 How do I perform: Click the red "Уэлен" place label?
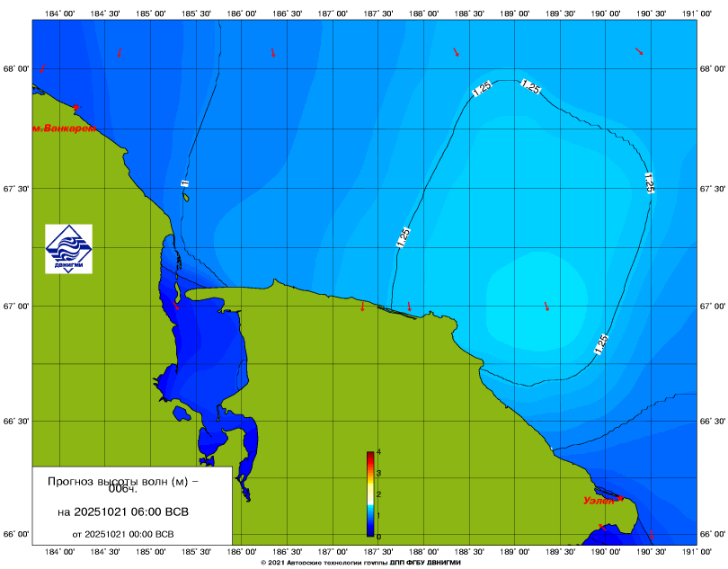(598, 500)
